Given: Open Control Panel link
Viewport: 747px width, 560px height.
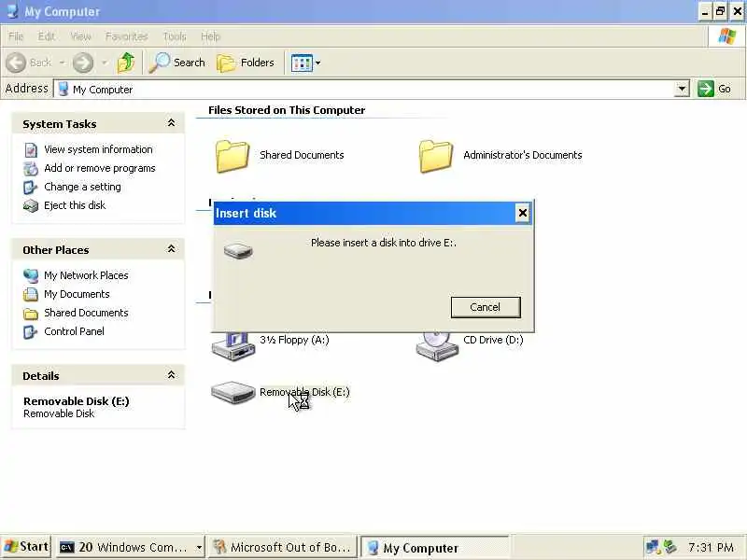Looking at the screenshot, I should pyautogui.click(x=74, y=331).
